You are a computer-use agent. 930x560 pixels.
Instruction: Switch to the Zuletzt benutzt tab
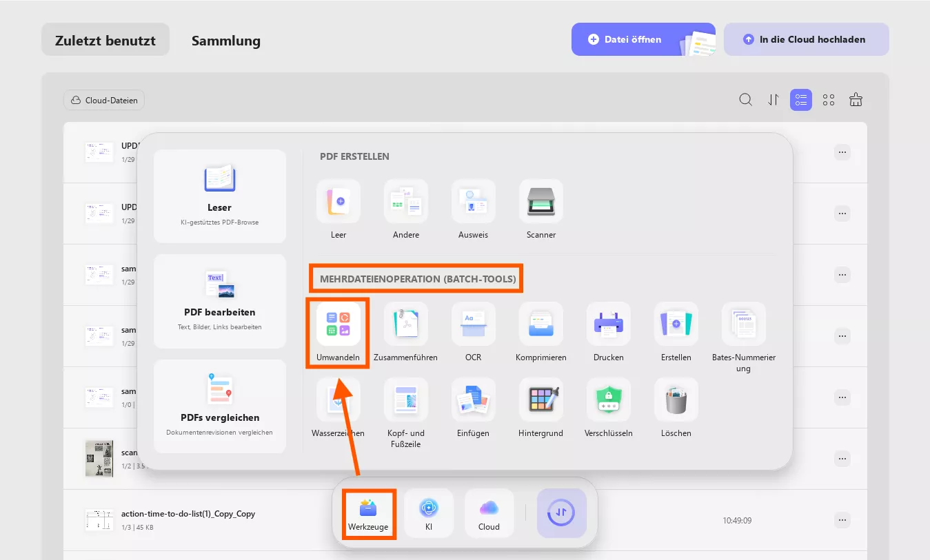click(105, 40)
